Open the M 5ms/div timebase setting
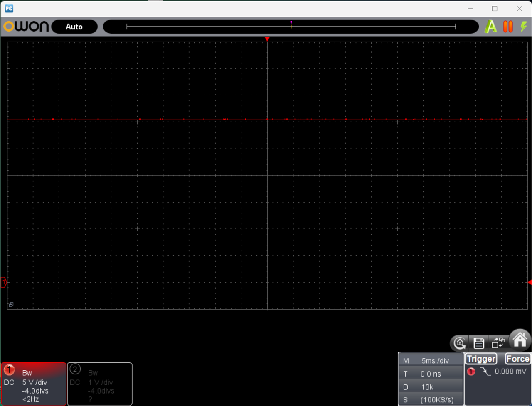Image resolution: width=532 pixels, height=406 pixels. [431, 361]
